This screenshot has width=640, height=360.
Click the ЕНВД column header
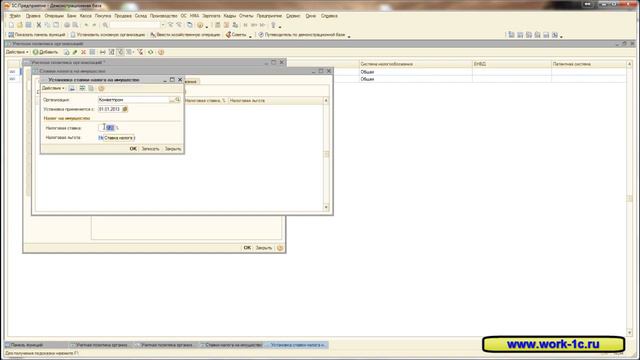[x=512, y=64]
